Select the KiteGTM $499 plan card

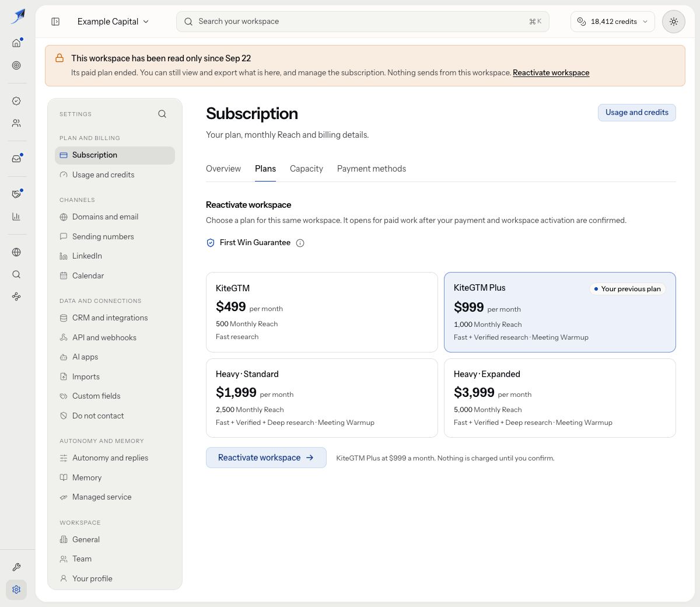click(322, 312)
